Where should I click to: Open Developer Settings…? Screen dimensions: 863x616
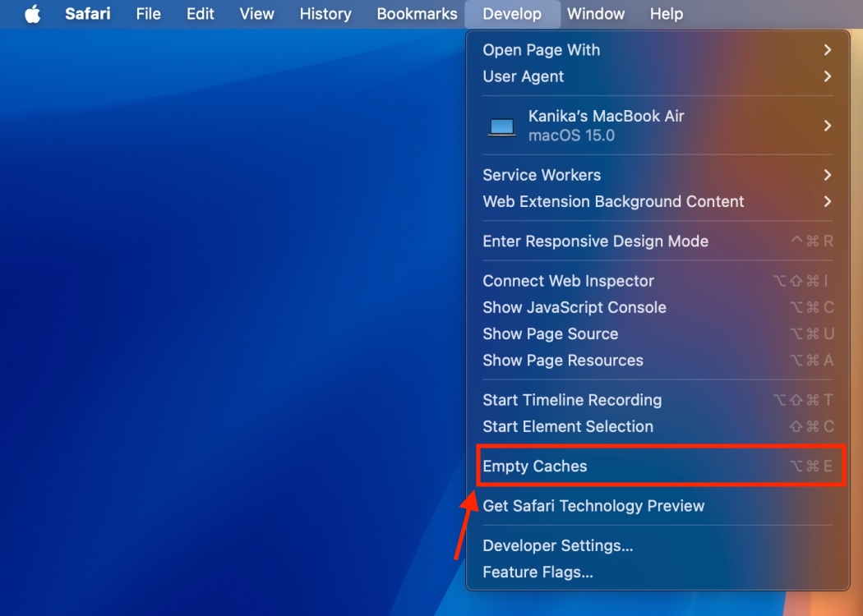[x=557, y=545]
